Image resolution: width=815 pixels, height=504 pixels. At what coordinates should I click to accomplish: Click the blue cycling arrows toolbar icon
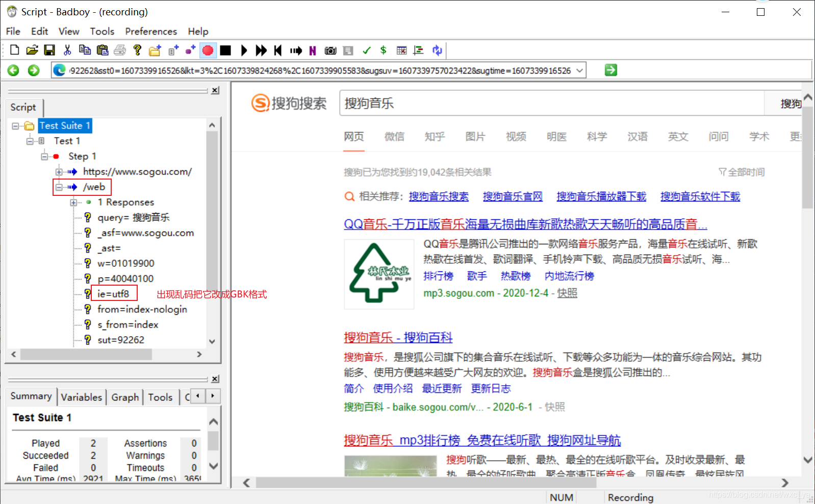point(437,50)
